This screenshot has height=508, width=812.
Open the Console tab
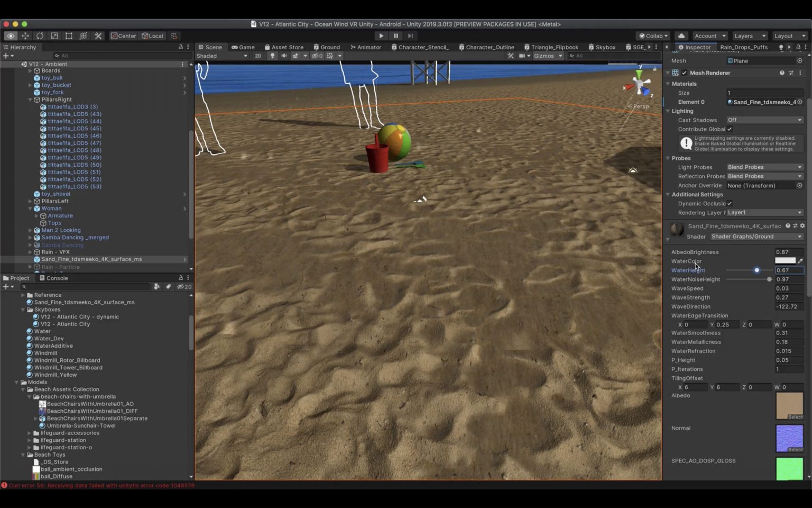pyautogui.click(x=53, y=278)
